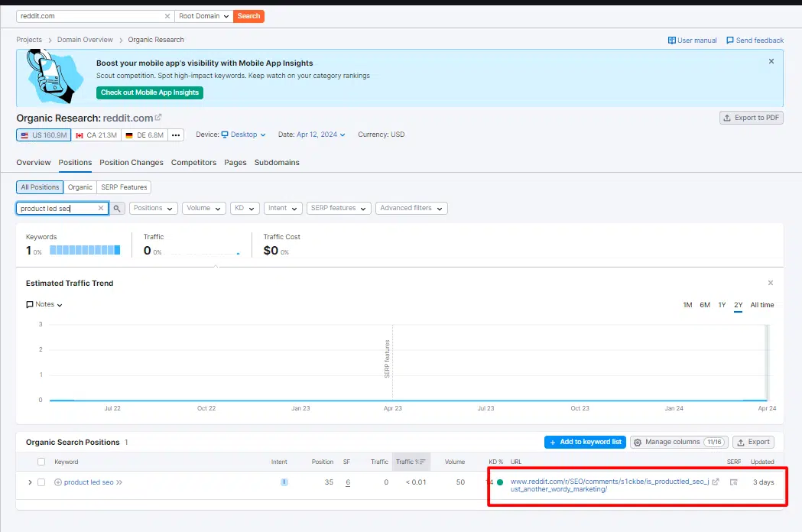Click the Export button
This screenshot has height=532, width=802.
point(753,442)
